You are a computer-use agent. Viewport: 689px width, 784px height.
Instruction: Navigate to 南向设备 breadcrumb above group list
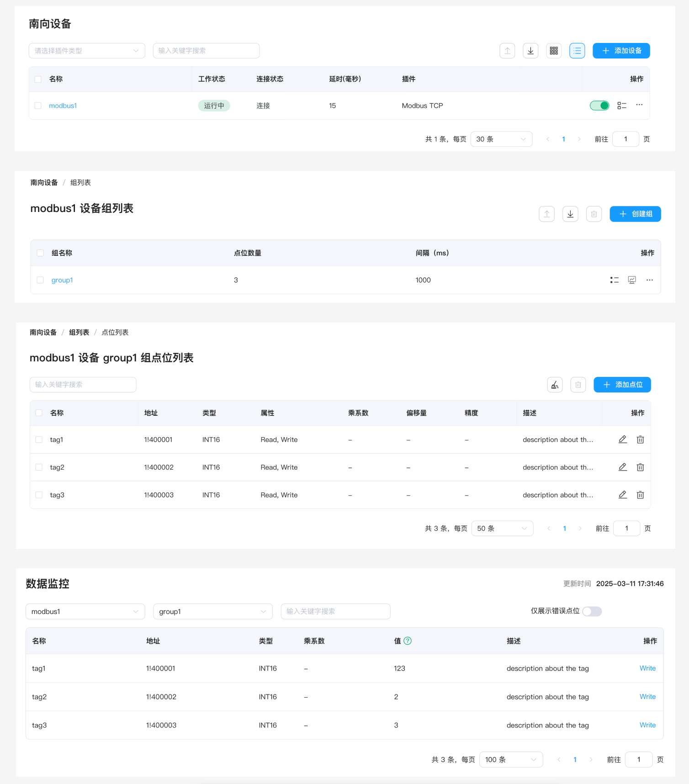[x=44, y=182]
